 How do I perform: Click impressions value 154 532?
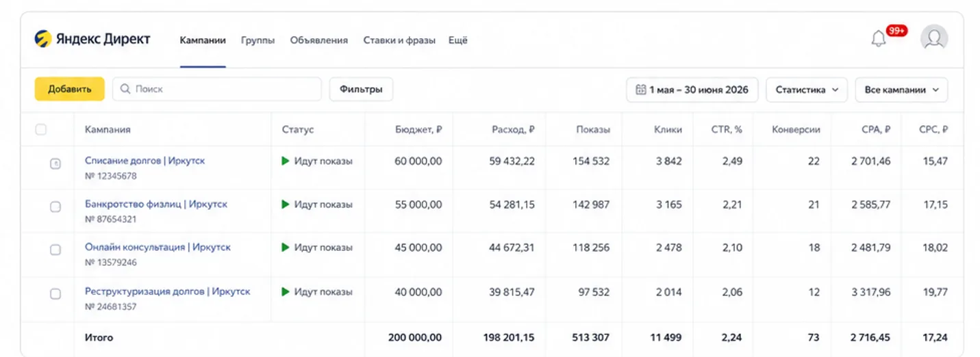tap(591, 161)
